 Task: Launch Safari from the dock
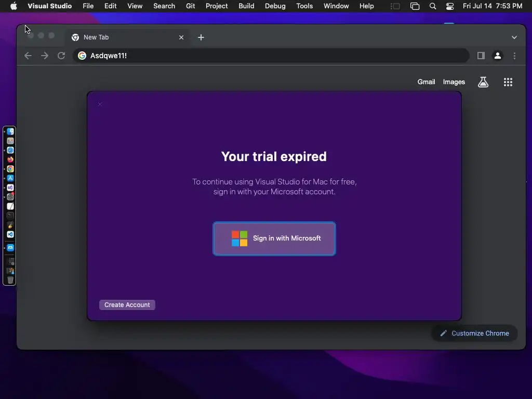click(x=10, y=150)
